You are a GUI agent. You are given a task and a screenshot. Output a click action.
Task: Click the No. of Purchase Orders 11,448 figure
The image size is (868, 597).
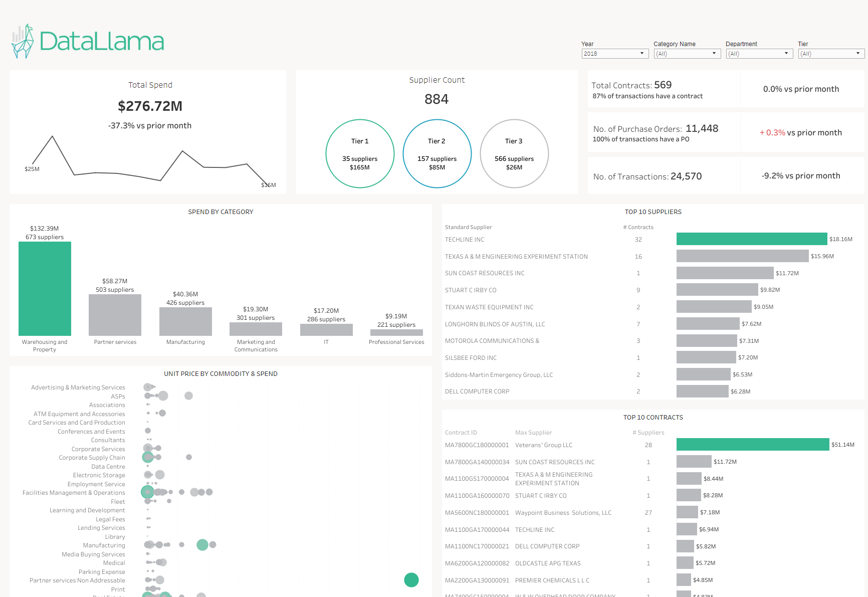(702, 128)
